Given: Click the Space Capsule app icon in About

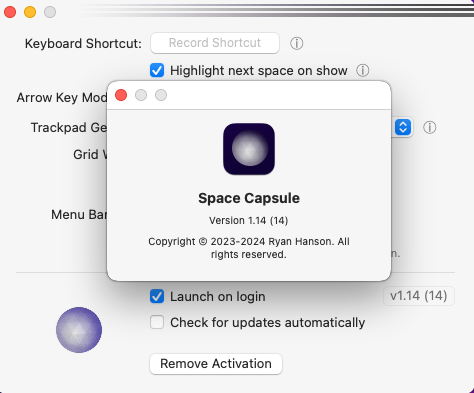Looking at the screenshot, I should pos(249,149).
